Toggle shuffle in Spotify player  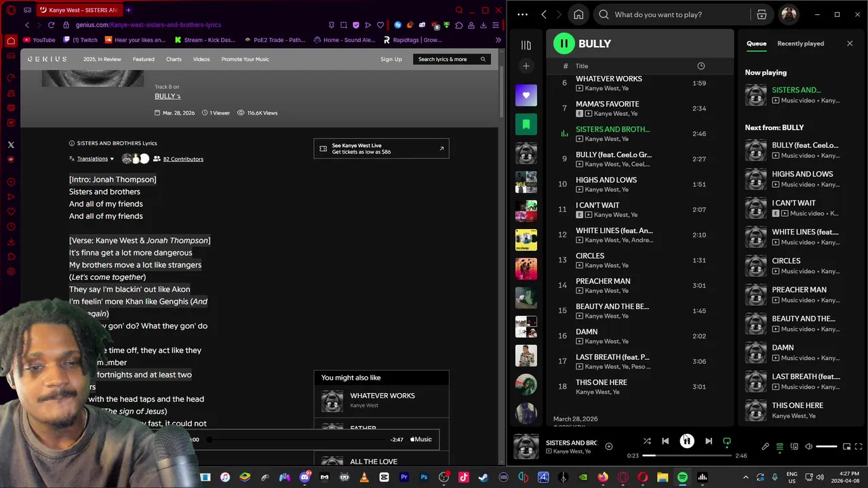pyautogui.click(x=647, y=441)
